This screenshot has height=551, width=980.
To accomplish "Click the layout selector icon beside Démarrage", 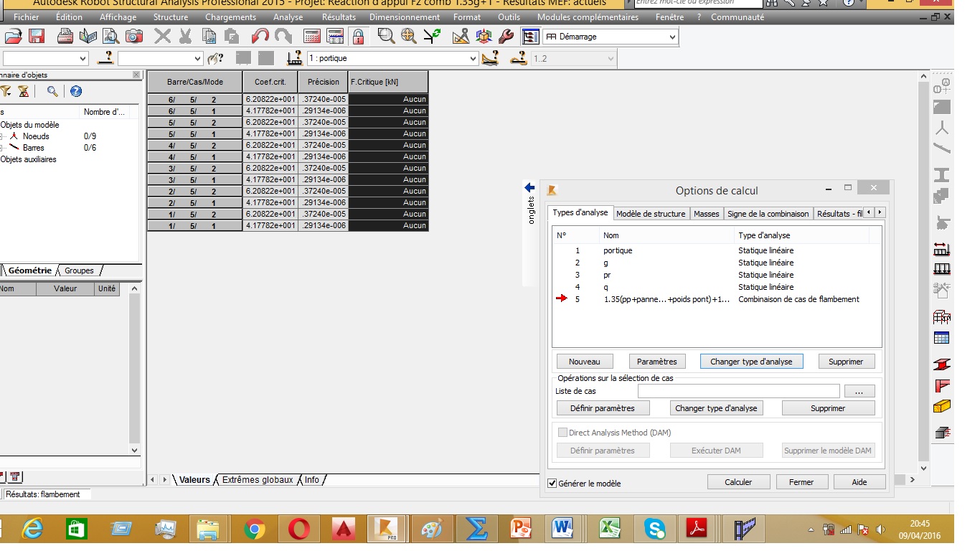I will tap(530, 37).
